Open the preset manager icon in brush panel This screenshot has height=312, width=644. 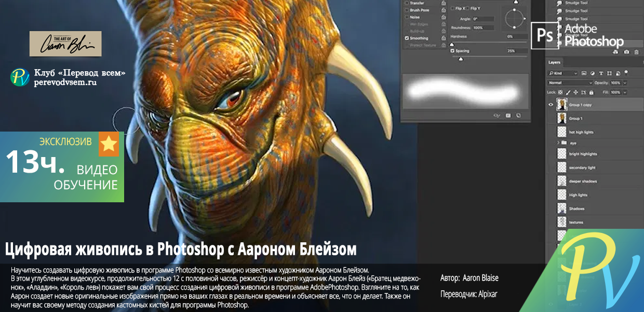(508, 115)
